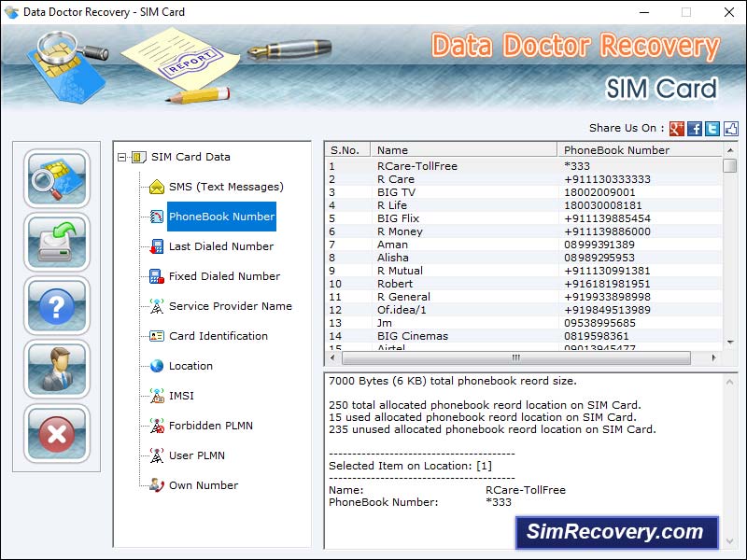This screenshot has height=560, width=747.
Task: Click the horizontal scrollbar thumb of table
Action: point(516,357)
